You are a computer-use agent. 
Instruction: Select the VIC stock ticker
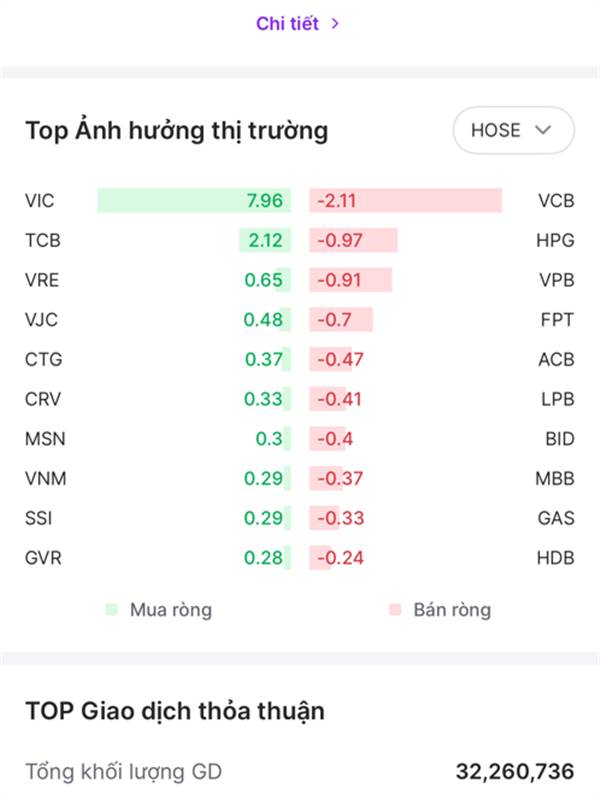[40, 201]
